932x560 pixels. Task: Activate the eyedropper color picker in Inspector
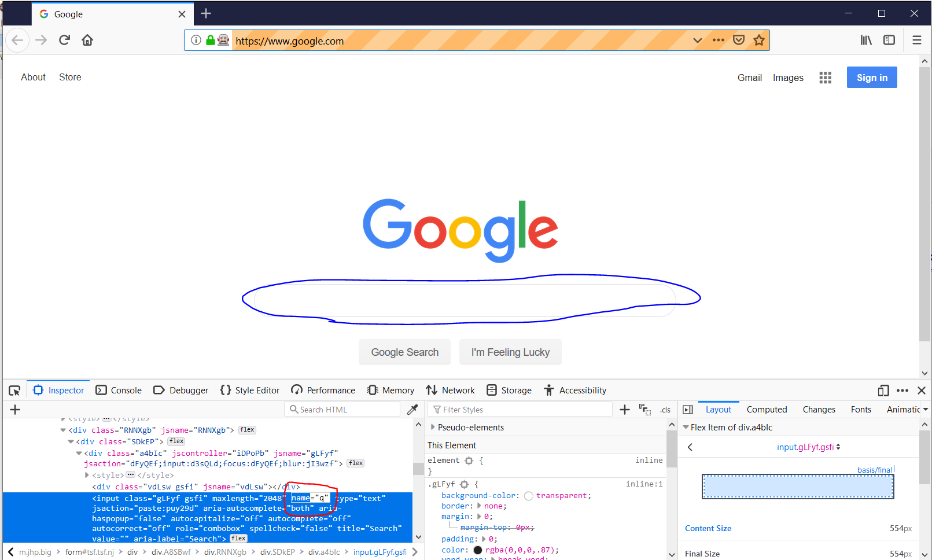(412, 409)
